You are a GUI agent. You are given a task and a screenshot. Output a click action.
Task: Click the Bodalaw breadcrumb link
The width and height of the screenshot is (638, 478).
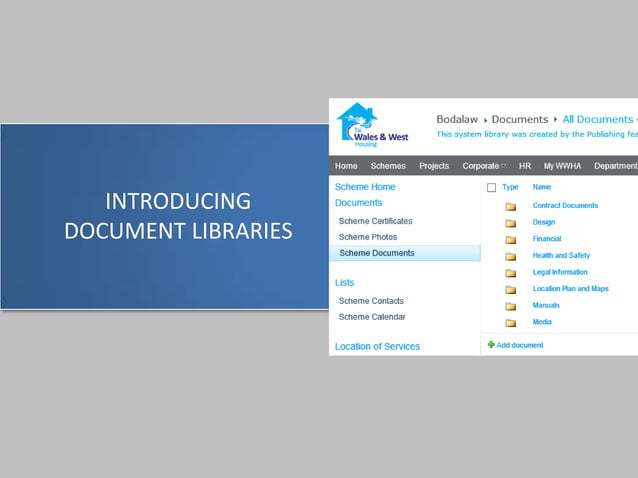(x=457, y=119)
